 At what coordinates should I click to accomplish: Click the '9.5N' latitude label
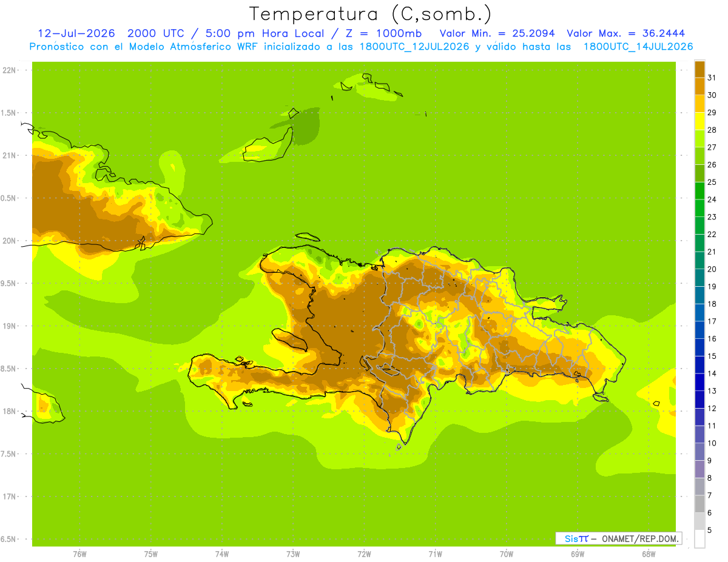pos(8,283)
